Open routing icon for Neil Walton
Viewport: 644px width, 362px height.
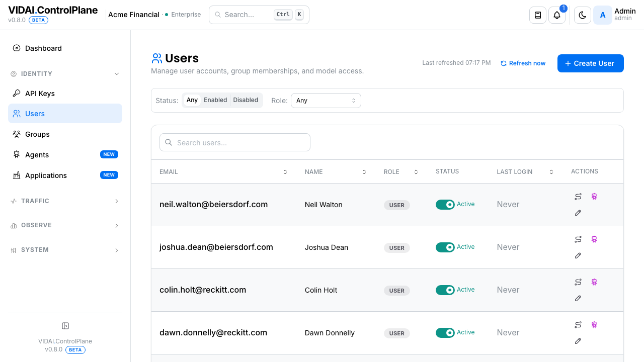point(578,197)
